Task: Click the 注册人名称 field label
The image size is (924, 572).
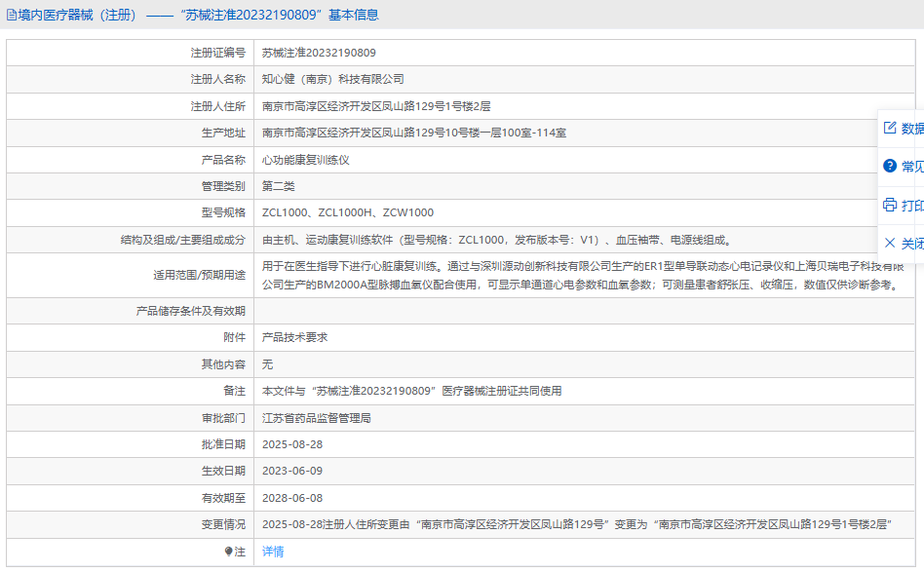Action: point(218,80)
